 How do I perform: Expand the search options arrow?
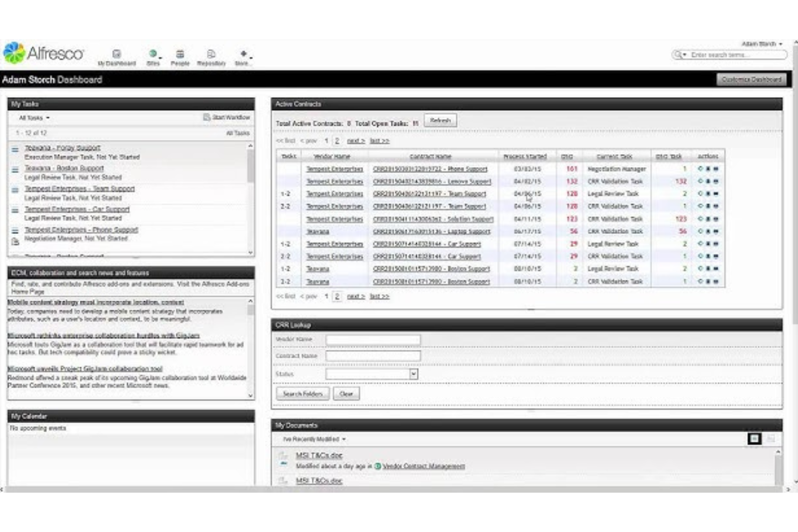pos(685,55)
